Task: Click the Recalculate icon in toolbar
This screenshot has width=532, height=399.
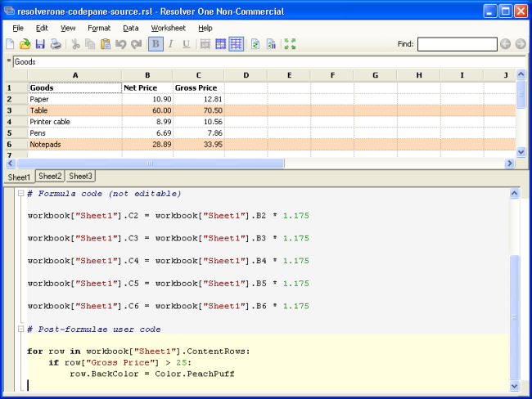Action: pyautogui.click(x=255, y=44)
